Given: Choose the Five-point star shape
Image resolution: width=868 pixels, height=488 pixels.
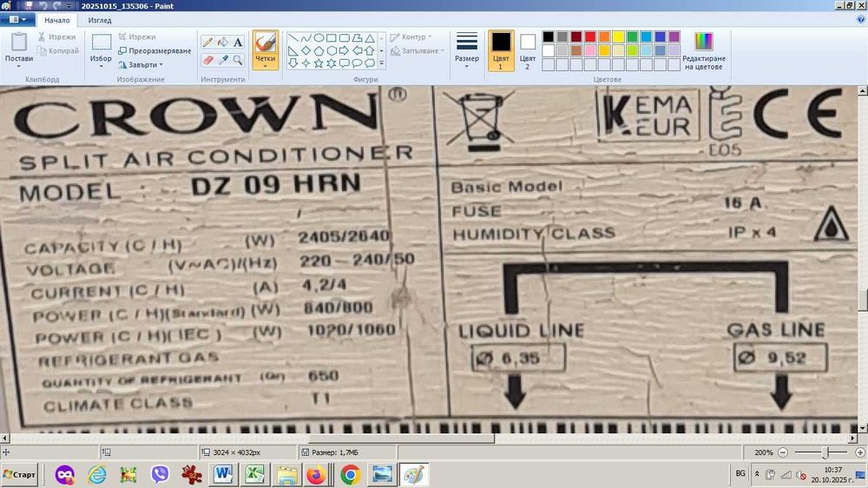Looking at the screenshot, I should point(319,63).
